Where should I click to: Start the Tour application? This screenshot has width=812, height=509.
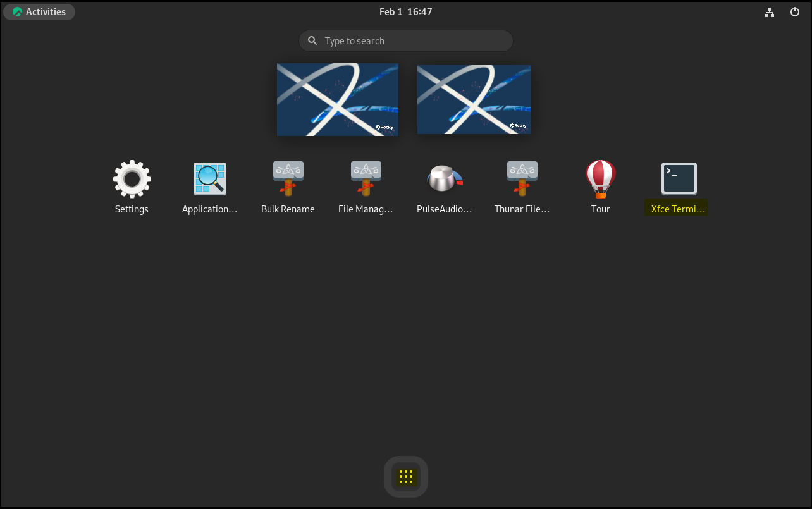click(x=600, y=178)
